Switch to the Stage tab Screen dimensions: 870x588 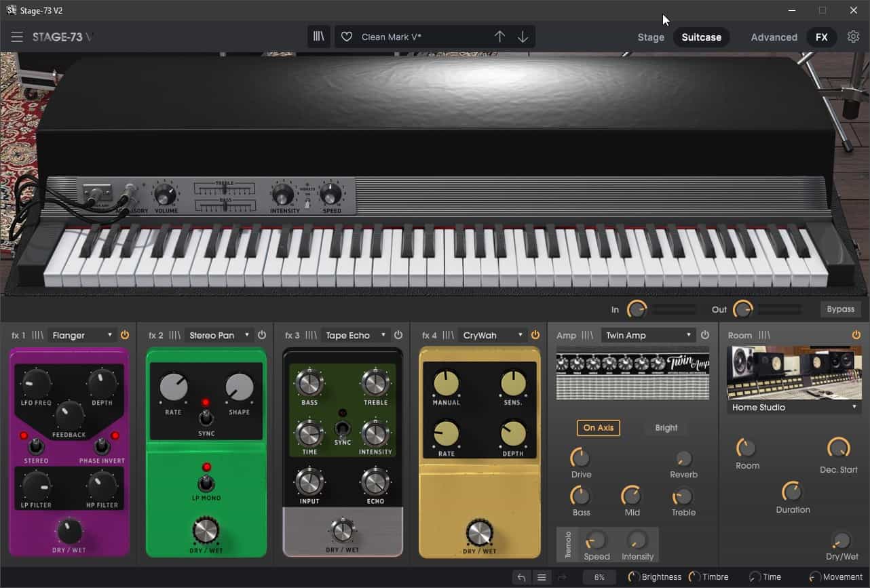pos(651,37)
